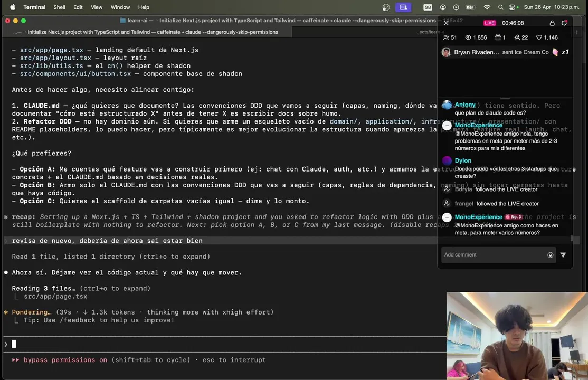This screenshot has height=380, width=588.
Task: Click src/components/ui/button.tsx path
Action: (x=75, y=74)
